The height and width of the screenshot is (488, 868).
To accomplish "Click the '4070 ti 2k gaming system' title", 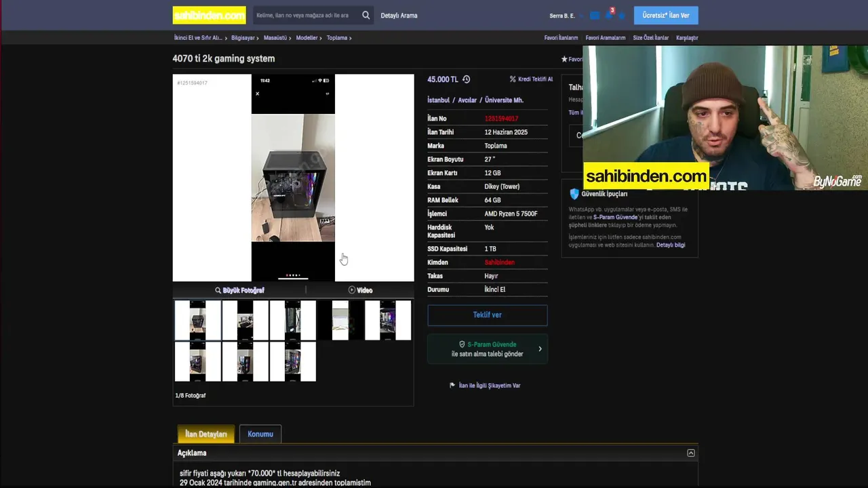I will tap(224, 59).
